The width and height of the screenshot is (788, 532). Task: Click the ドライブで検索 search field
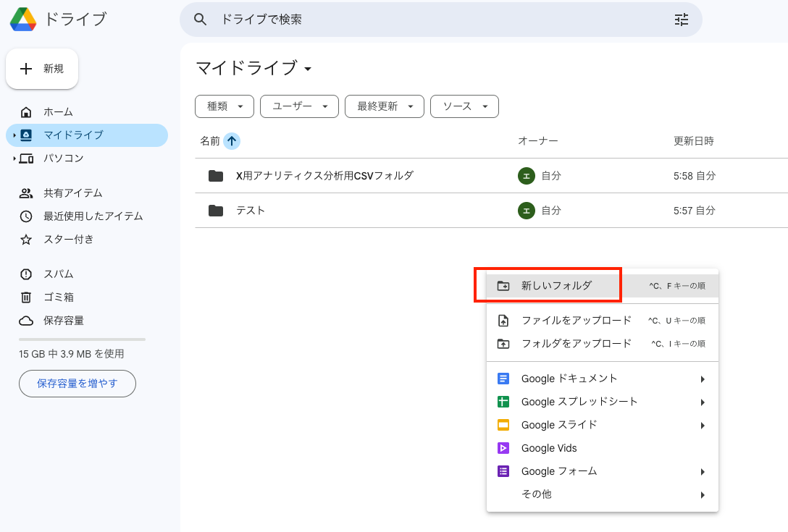[x=435, y=20]
